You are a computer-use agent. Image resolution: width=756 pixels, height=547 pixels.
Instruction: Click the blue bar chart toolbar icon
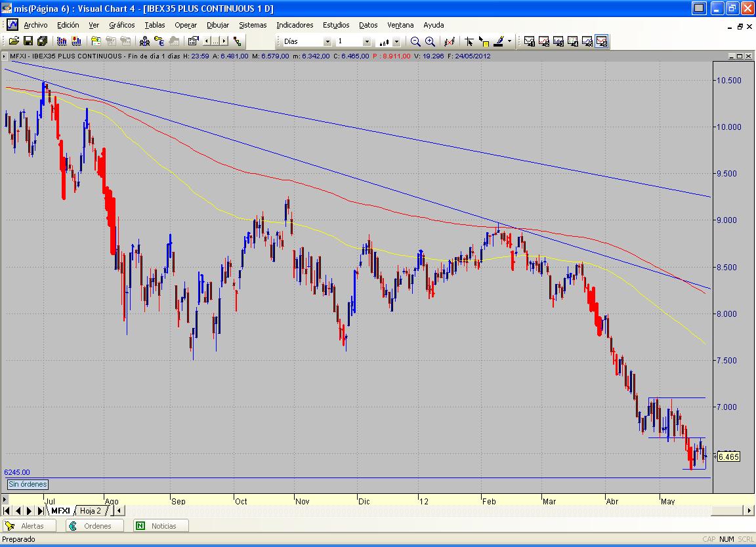click(62, 41)
